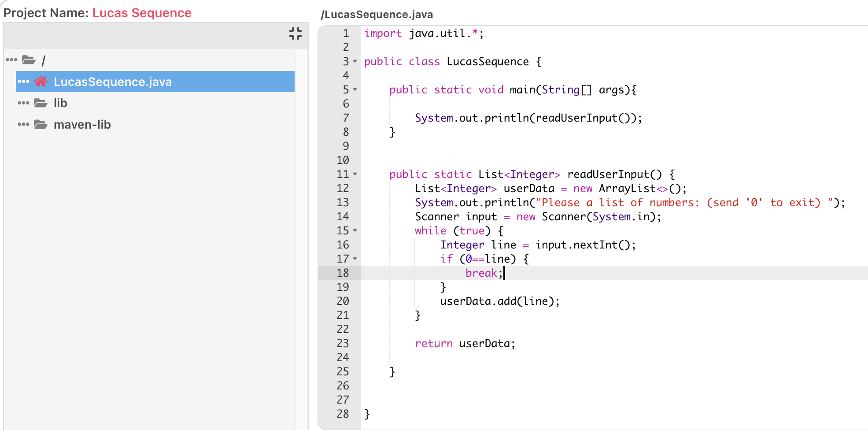Open the options menu for the lib folder
868x430 pixels.
pos(23,103)
